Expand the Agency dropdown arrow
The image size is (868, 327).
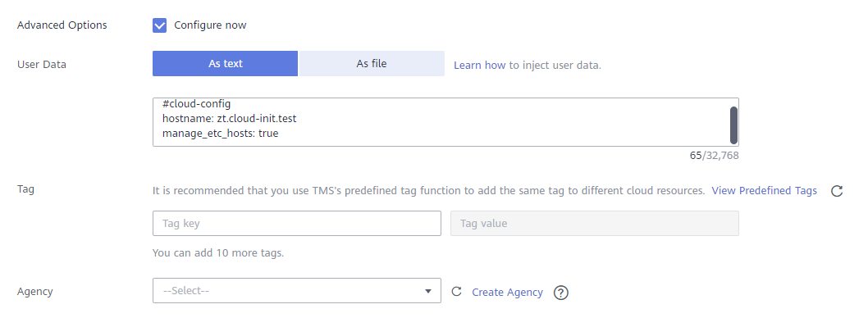[428, 291]
